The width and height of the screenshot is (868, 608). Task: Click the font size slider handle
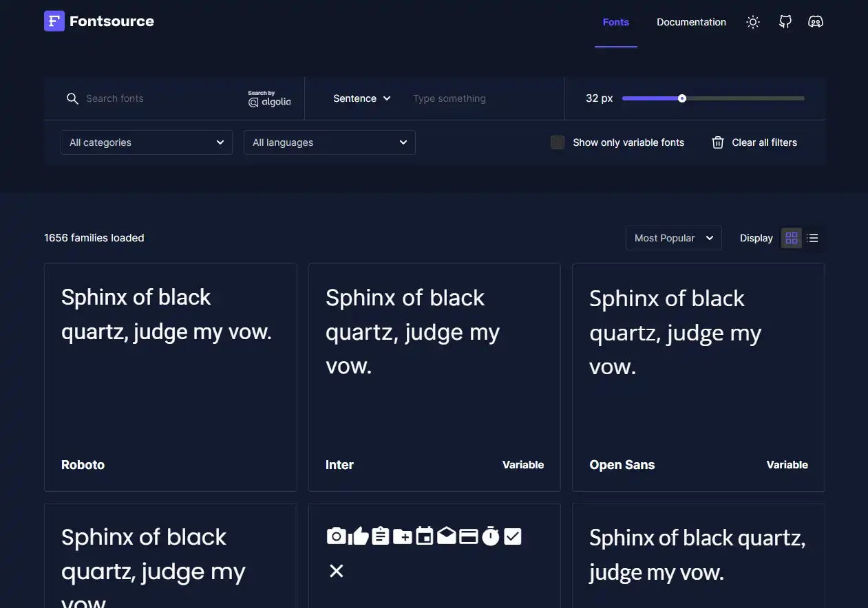[x=682, y=98]
